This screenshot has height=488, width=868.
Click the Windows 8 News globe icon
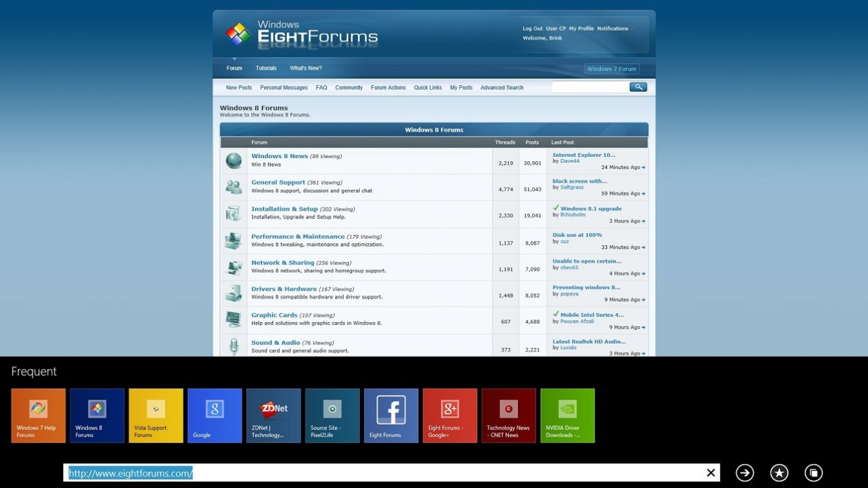pyautogui.click(x=234, y=161)
